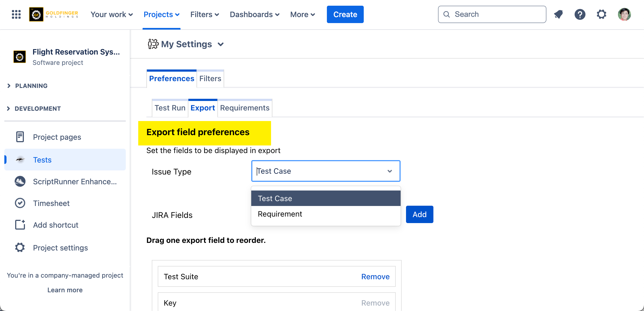Click the notifications bell icon
Image resolution: width=644 pixels, height=311 pixels.
coord(558,14)
